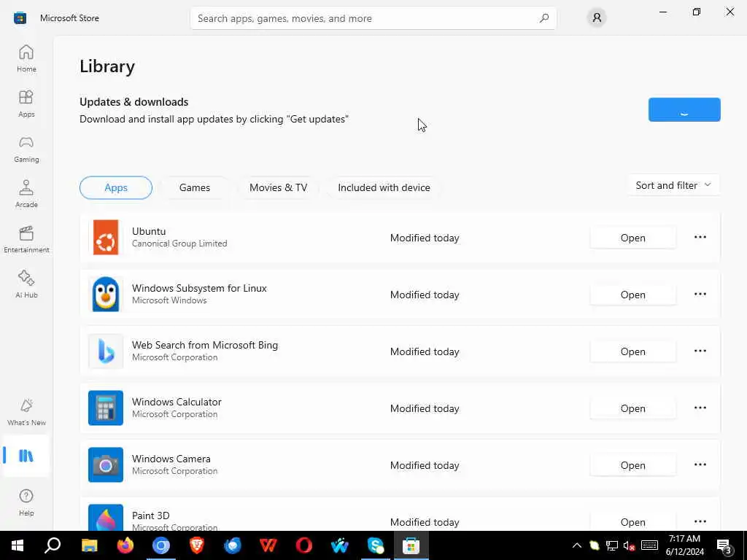This screenshot has width=747, height=560.
Task: Launch Opera from the taskbar
Action: pyautogui.click(x=304, y=545)
